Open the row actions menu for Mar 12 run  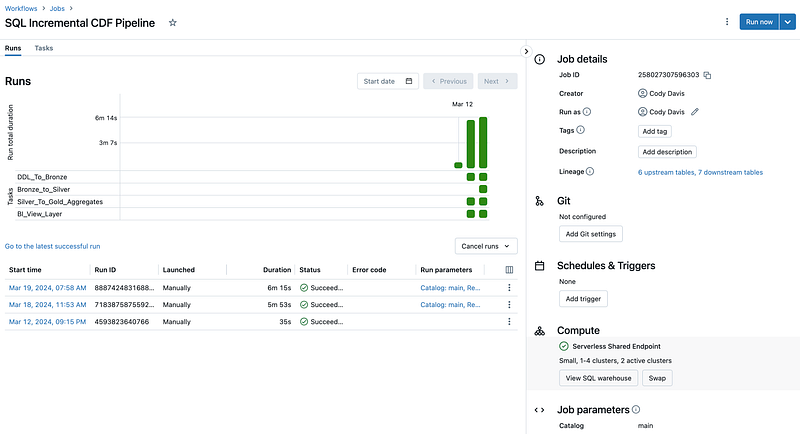pos(509,322)
